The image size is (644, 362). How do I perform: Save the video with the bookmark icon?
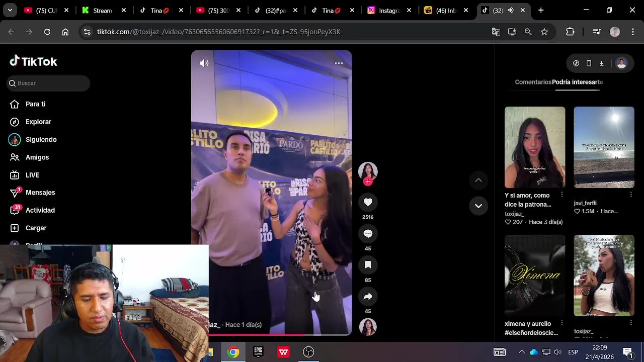tap(368, 265)
